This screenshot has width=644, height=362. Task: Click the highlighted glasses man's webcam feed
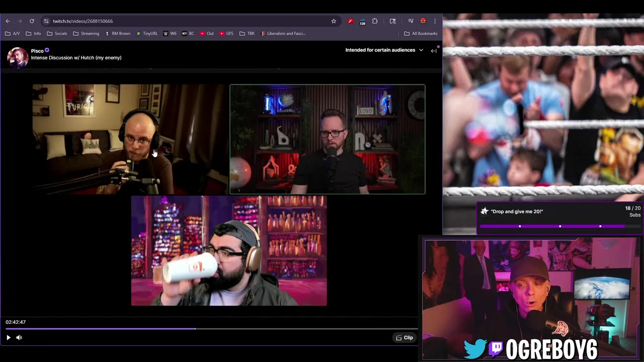pyautogui.click(x=328, y=139)
